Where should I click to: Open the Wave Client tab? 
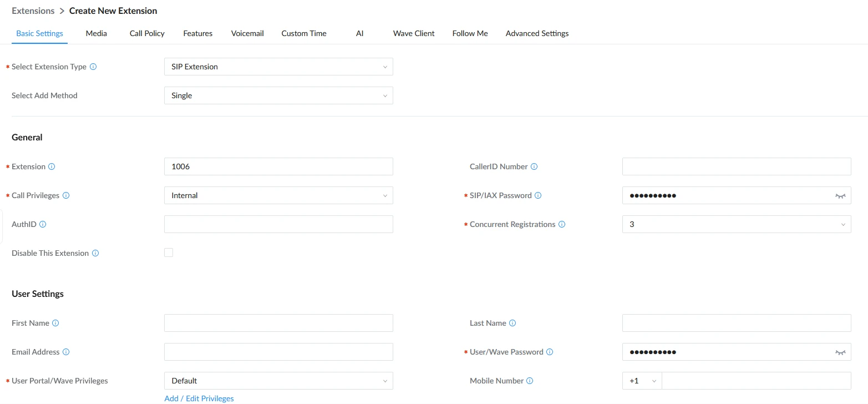pos(414,33)
